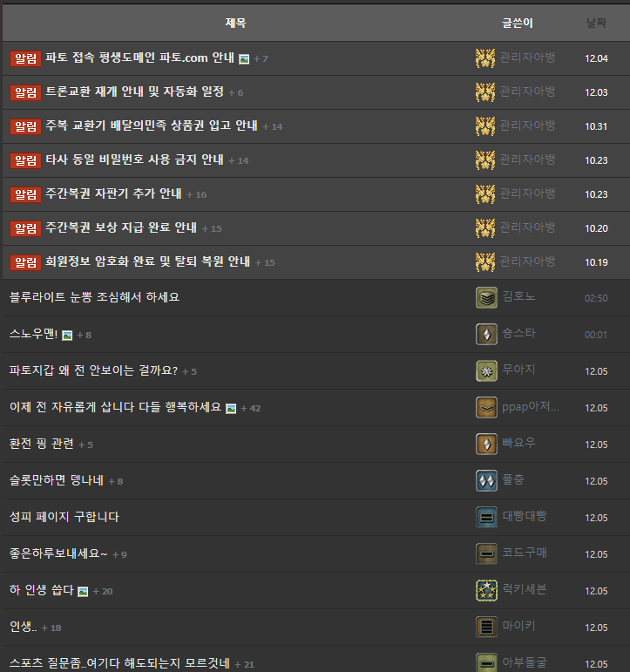Click the rank badge icon of 풀충

(486, 481)
